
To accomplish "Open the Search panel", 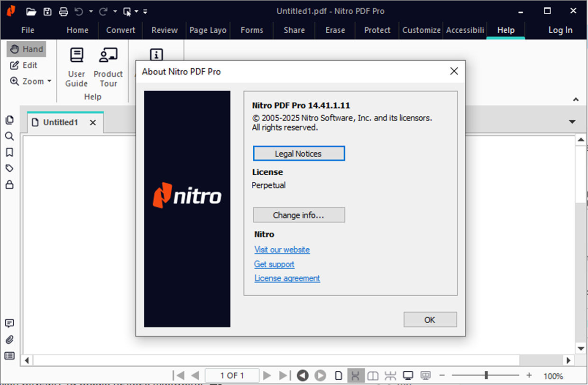I will 9,136.
